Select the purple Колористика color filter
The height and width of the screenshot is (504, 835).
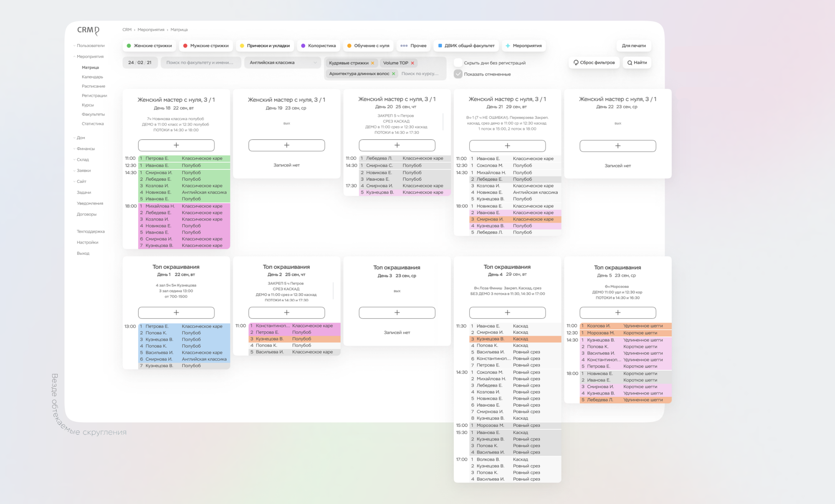318,46
